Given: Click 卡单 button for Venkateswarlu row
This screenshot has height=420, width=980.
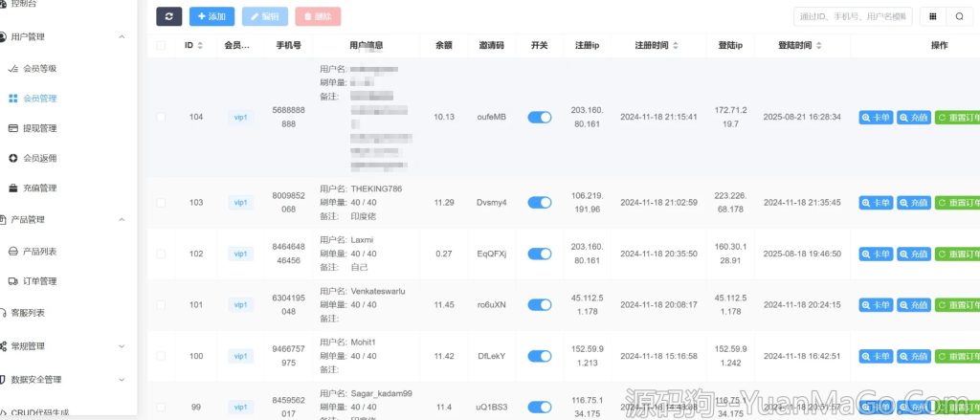Looking at the screenshot, I should [877, 305].
